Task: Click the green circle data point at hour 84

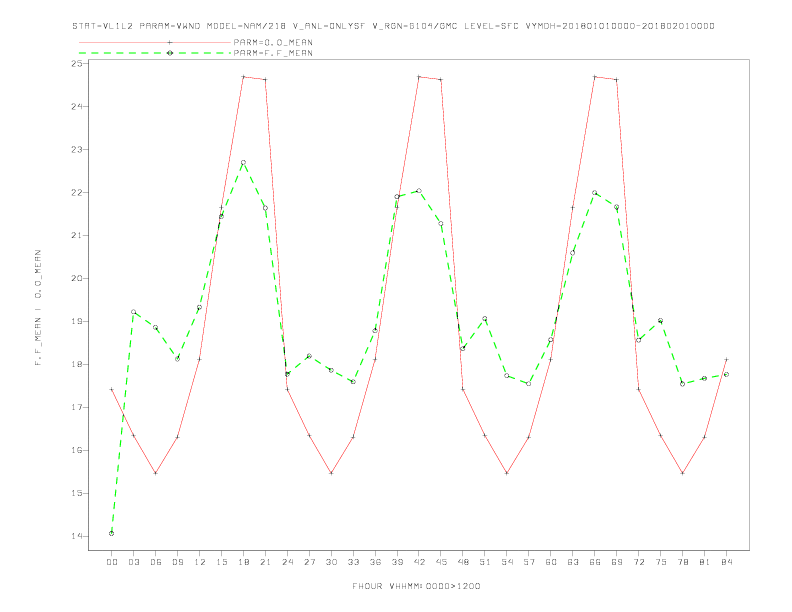Action: pos(727,374)
